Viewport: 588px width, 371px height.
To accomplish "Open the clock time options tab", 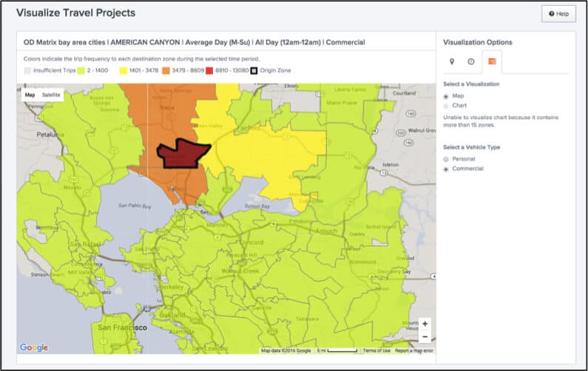I will tap(471, 62).
